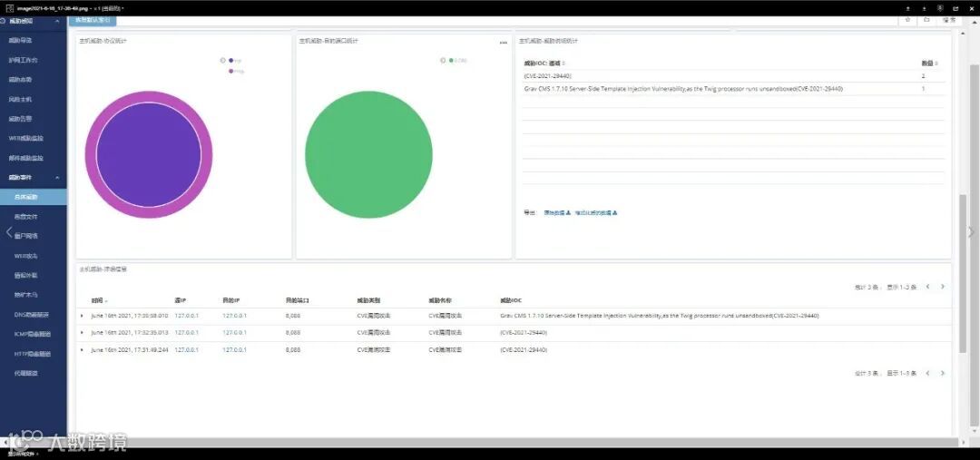Click the left chevron arrow to show the previous image
The height and width of the screenshot is (460, 980).
[x=9, y=232]
